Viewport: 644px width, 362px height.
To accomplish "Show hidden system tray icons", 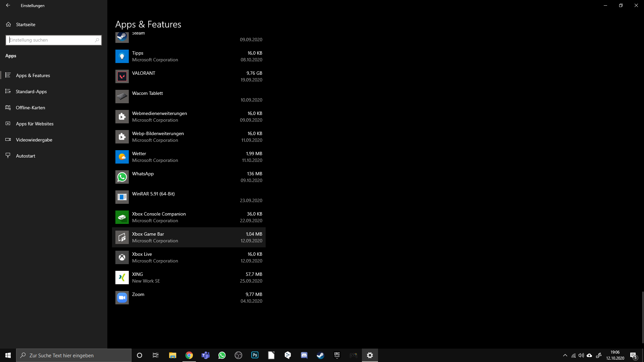I will point(565,355).
